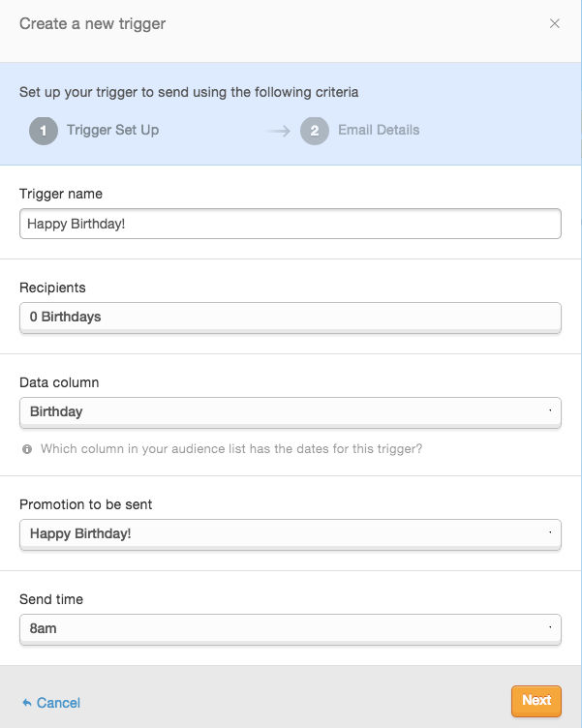The width and height of the screenshot is (582, 728).
Task: Open the Data column dropdown showing Birthday
Action: [291, 412]
